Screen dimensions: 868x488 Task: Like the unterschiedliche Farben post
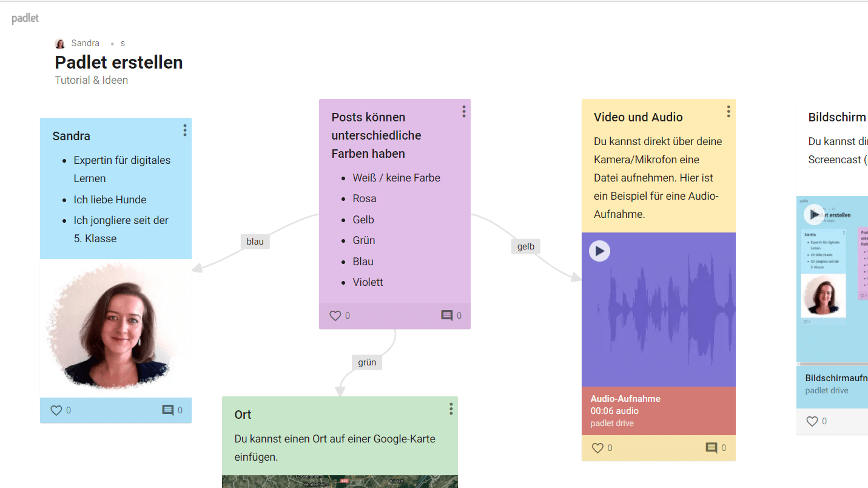tap(335, 316)
